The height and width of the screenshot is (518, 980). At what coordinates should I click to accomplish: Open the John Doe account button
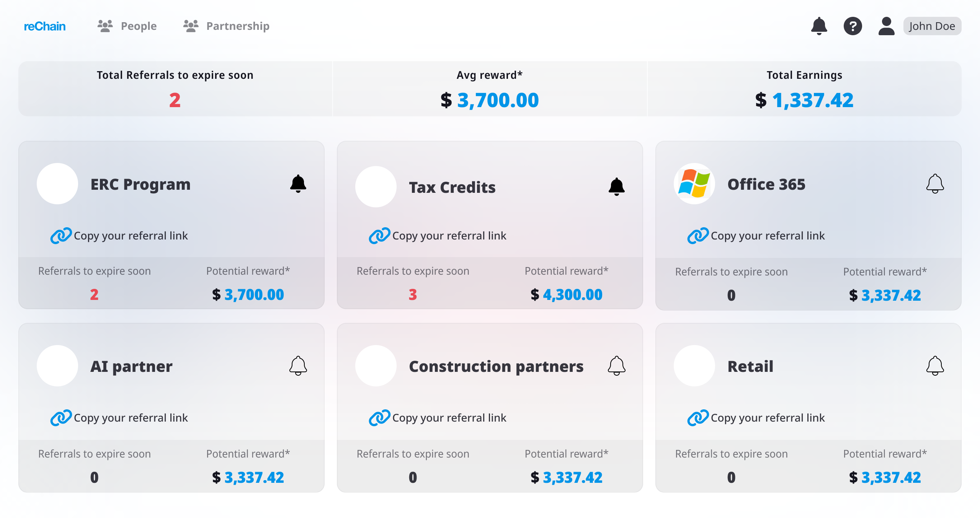click(932, 26)
